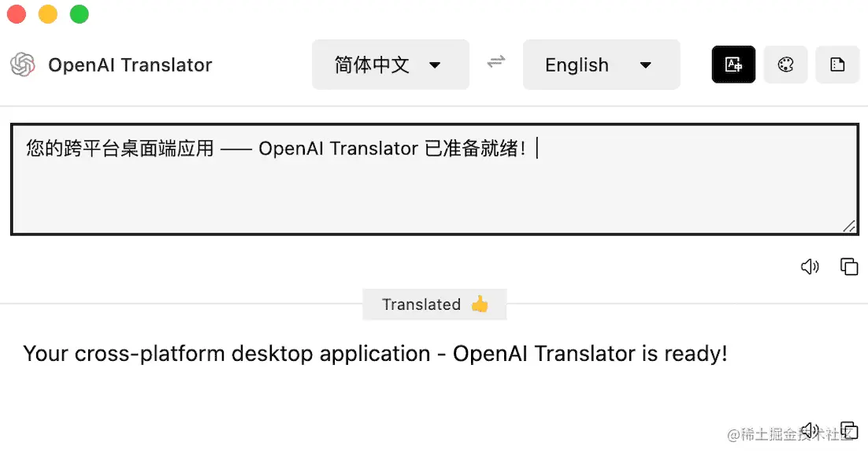Click the OpenAI logo icon

pyautogui.click(x=23, y=65)
